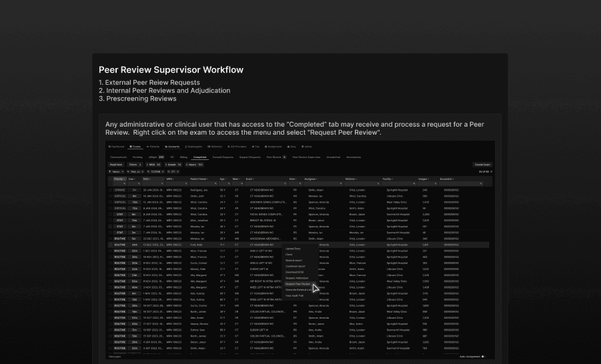Click the Create Exam button

pyautogui.click(x=482, y=165)
